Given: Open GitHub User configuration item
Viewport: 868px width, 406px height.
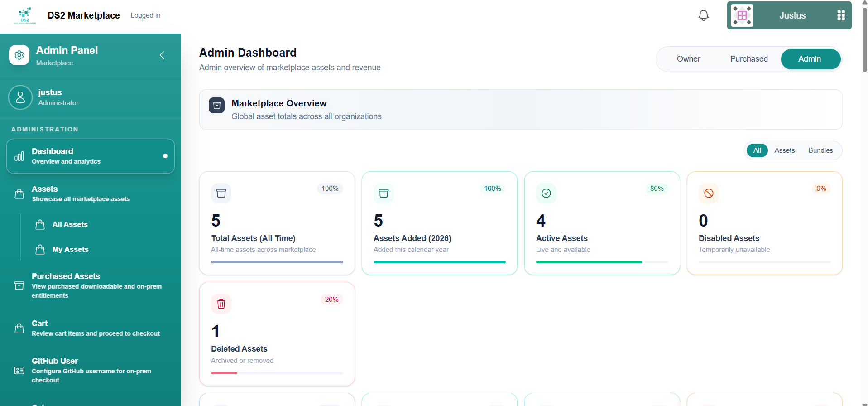Looking at the screenshot, I should point(91,370).
